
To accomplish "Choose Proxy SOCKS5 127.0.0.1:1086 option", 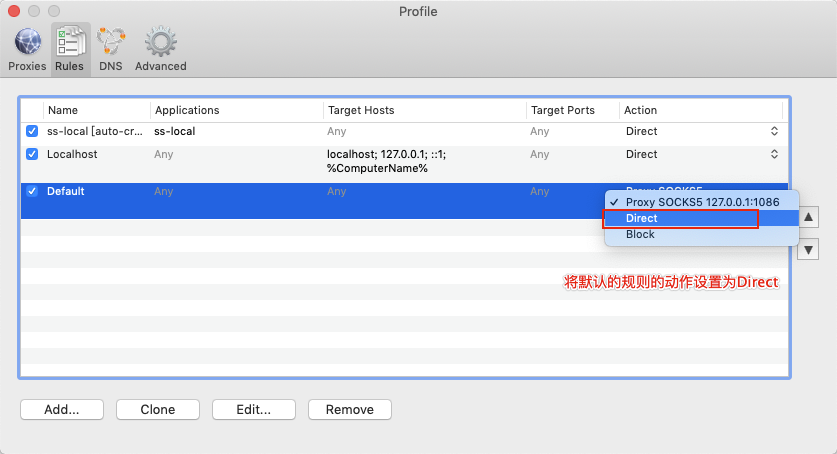I will pos(701,202).
